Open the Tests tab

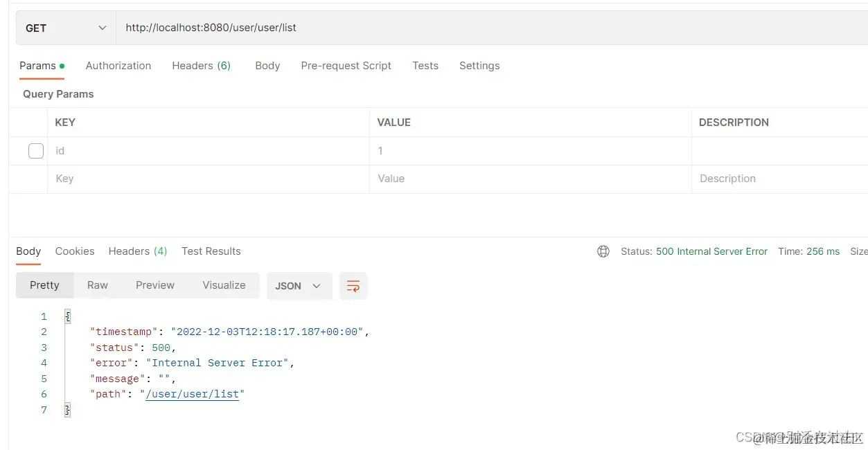(x=425, y=66)
